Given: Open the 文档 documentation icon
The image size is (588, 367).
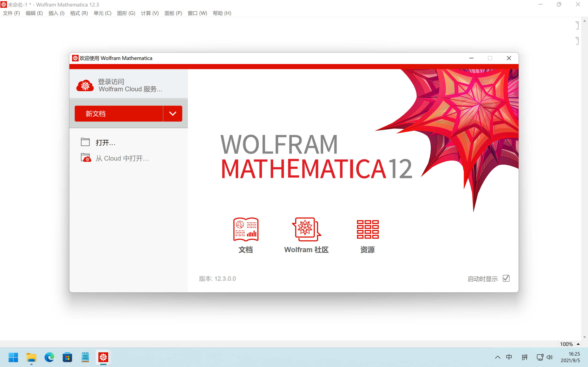Looking at the screenshot, I should pos(246,229).
